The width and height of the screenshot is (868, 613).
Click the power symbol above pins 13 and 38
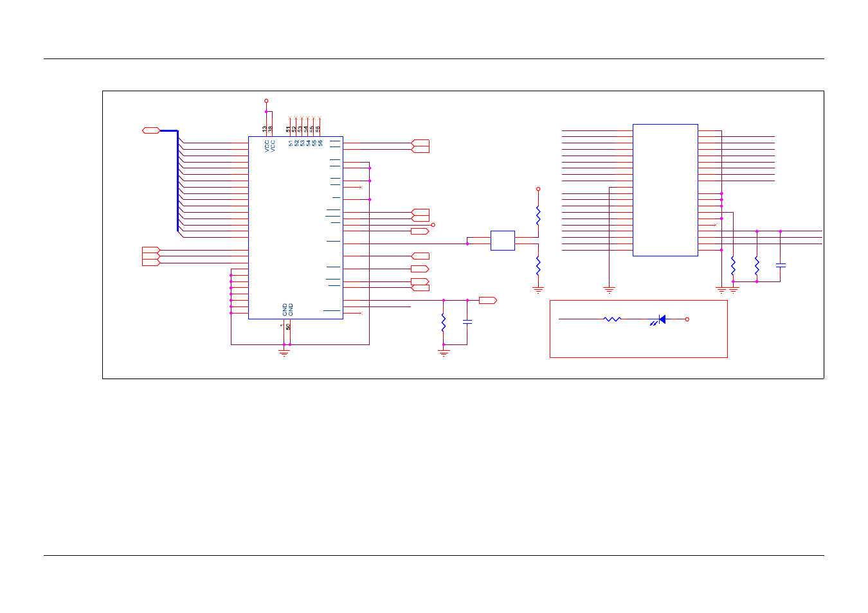(x=266, y=101)
